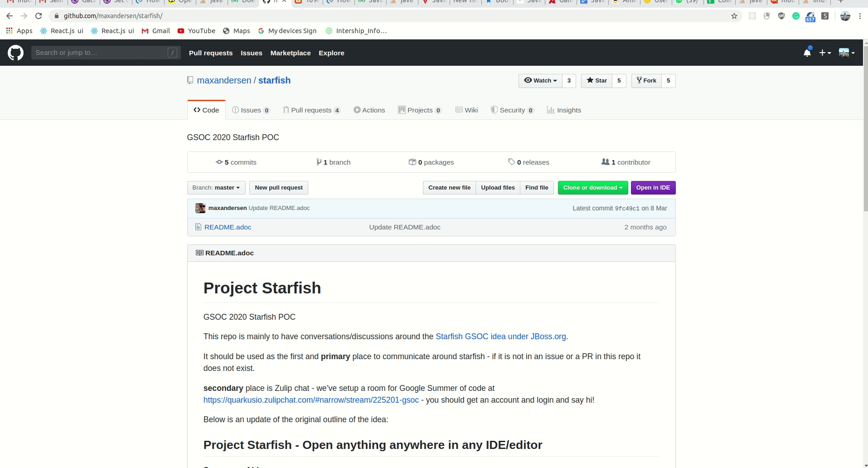
Task: Open the Intership_Info bookmark
Action: tap(356, 31)
